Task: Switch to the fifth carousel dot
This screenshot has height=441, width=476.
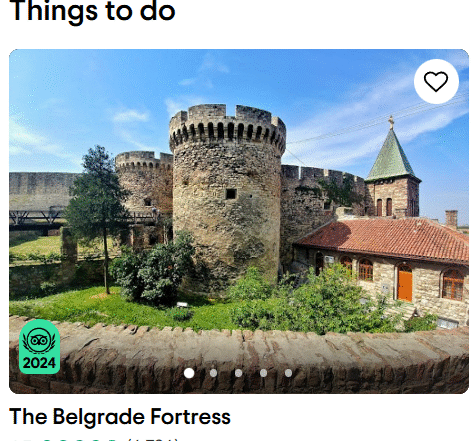Action: pos(288,373)
